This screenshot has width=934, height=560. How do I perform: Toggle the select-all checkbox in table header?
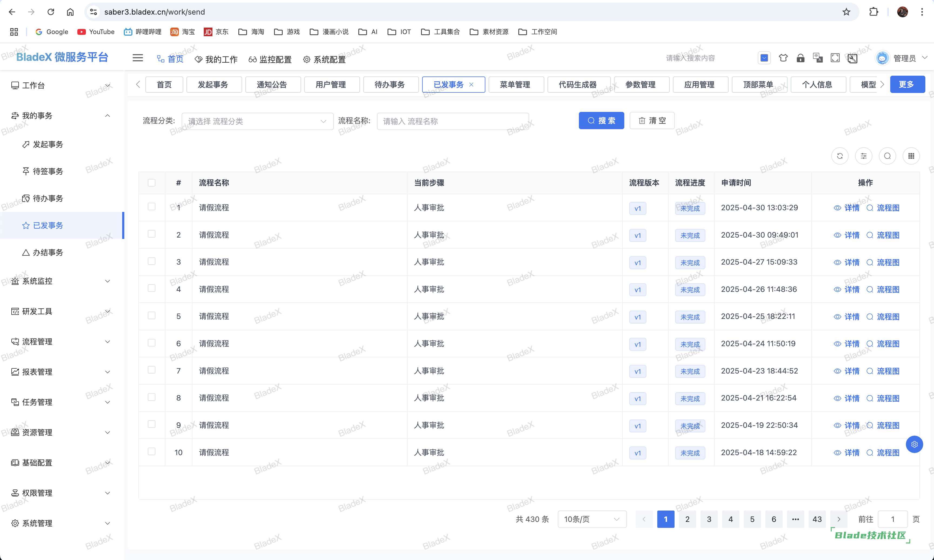[152, 183]
